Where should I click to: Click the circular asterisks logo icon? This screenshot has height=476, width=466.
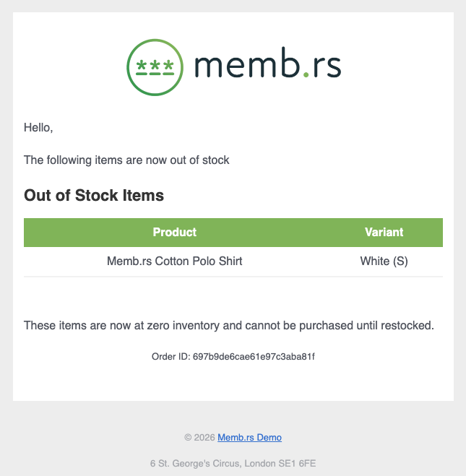click(155, 66)
